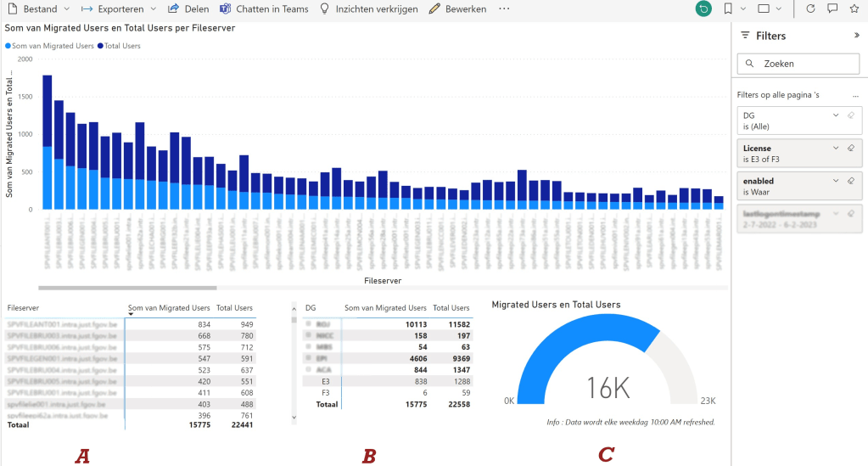Click the Delen share icon

(173, 8)
